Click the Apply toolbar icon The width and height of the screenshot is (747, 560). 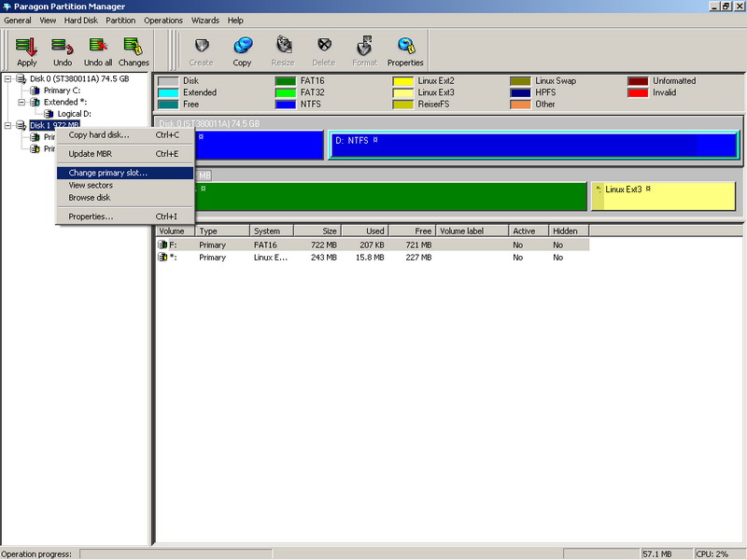click(x=26, y=46)
